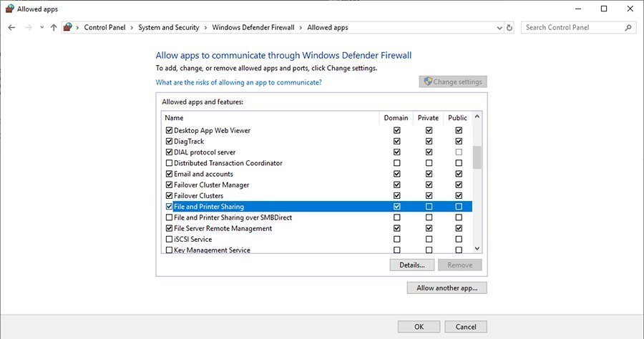Click the Details button
Image resolution: width=644 pixels, height=339 pixels.
pos(412,265)
